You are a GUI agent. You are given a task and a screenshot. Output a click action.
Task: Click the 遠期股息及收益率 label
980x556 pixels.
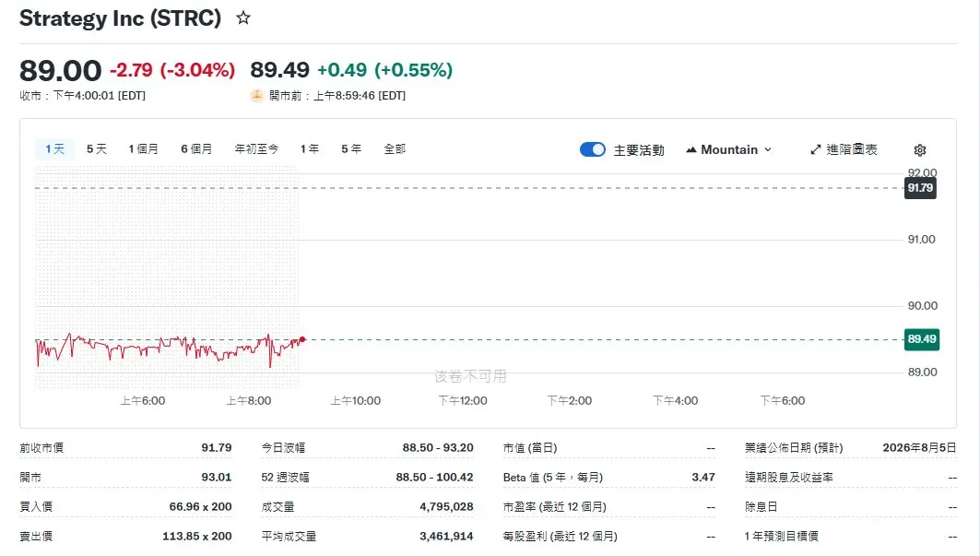(789, 478)
